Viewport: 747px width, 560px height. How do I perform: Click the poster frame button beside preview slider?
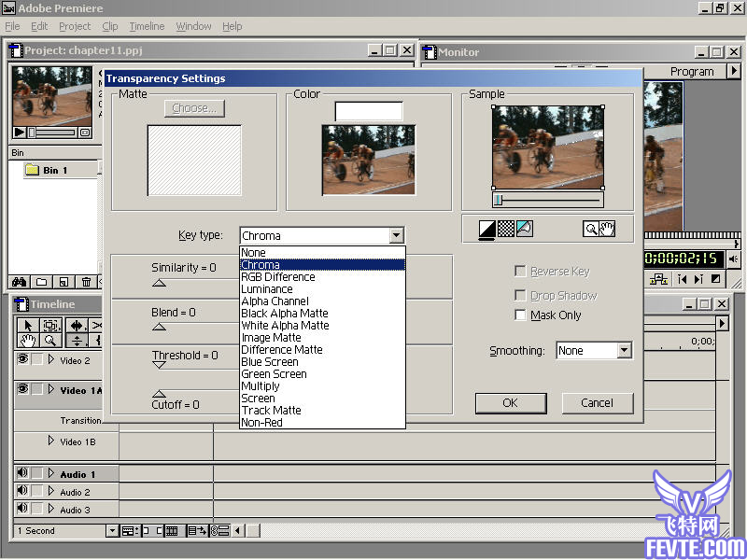click(x=85, y=133)
